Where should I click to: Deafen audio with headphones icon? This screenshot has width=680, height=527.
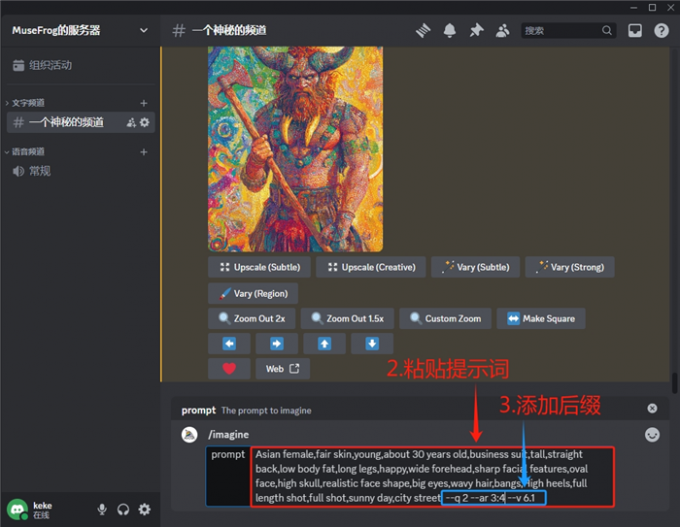[x=123, y=509]
